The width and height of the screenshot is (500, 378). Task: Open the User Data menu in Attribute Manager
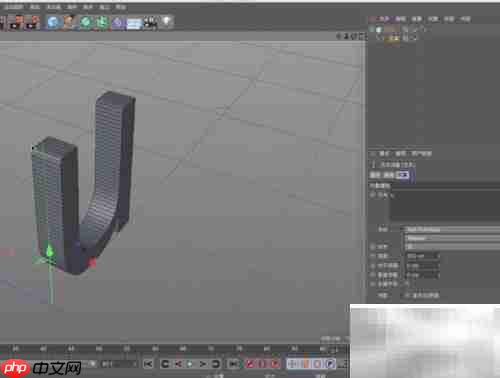click(x=421, y=153)
